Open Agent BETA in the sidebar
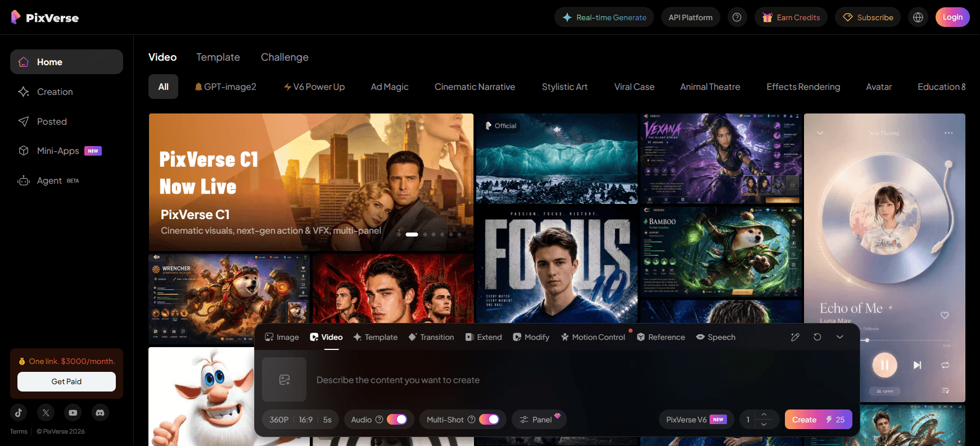The image size is (980, 446). tap(66, 180)
